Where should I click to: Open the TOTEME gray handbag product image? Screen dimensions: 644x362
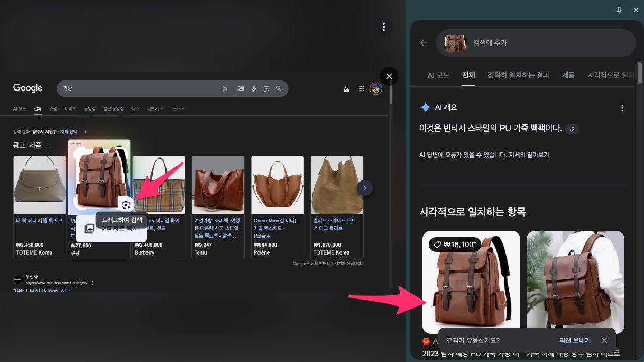tap(40, 185)
